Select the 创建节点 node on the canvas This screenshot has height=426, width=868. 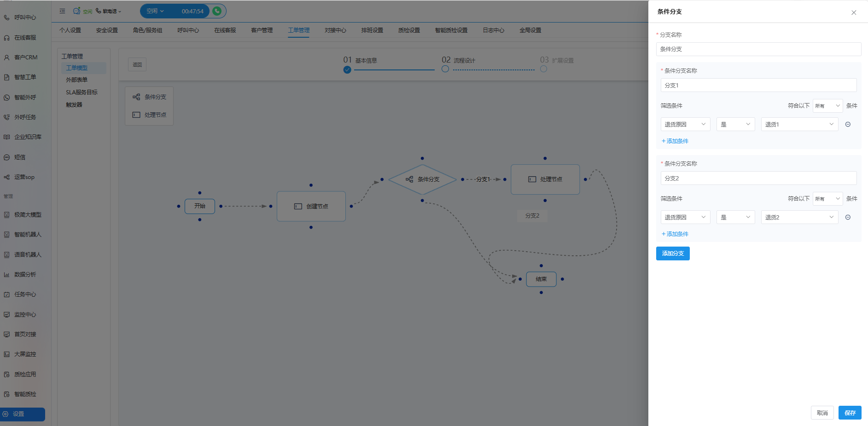tap(311, 207)
